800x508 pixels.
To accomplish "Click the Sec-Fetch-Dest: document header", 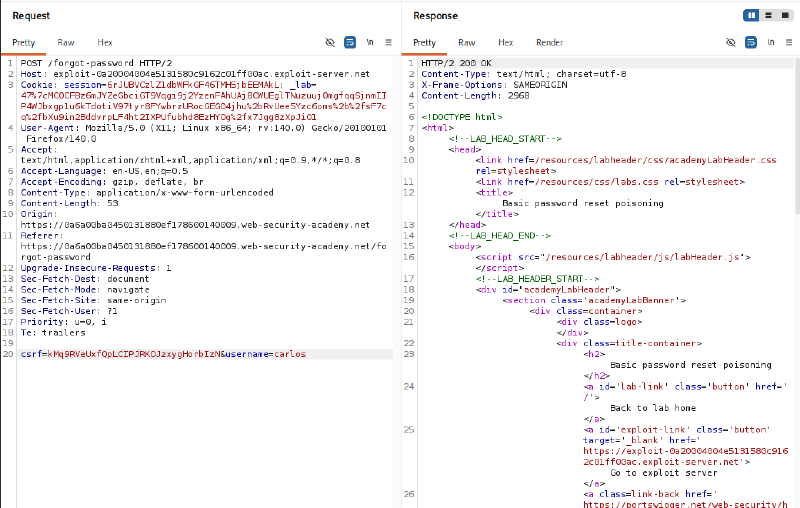I will pyautogui.click(x=85, y=278).
